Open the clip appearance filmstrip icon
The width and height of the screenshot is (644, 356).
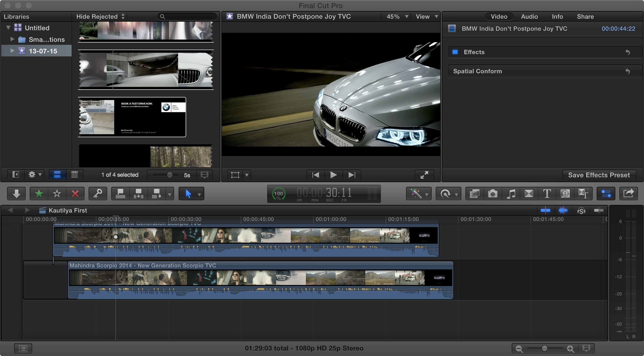pos(586,348)
